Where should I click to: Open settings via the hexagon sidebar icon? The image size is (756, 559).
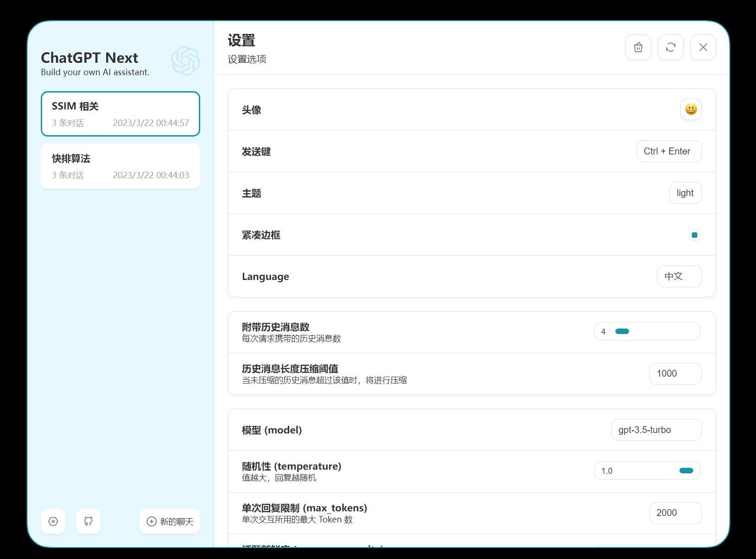click(53, 521)
